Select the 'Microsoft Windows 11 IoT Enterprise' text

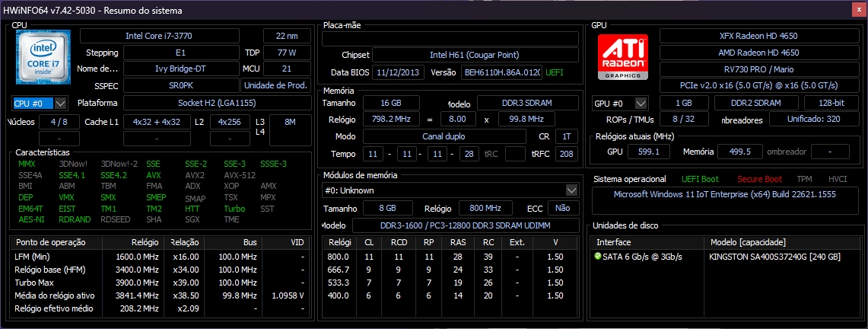pos(725,194)
